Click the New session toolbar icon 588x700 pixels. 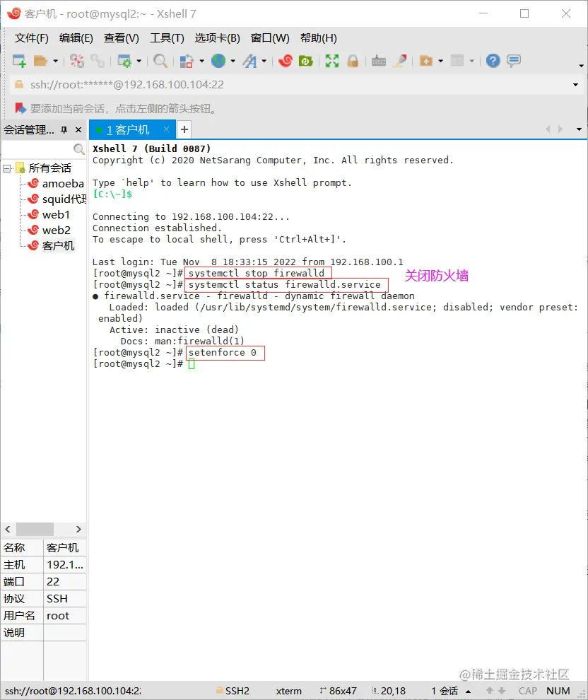tap(19, 61)
